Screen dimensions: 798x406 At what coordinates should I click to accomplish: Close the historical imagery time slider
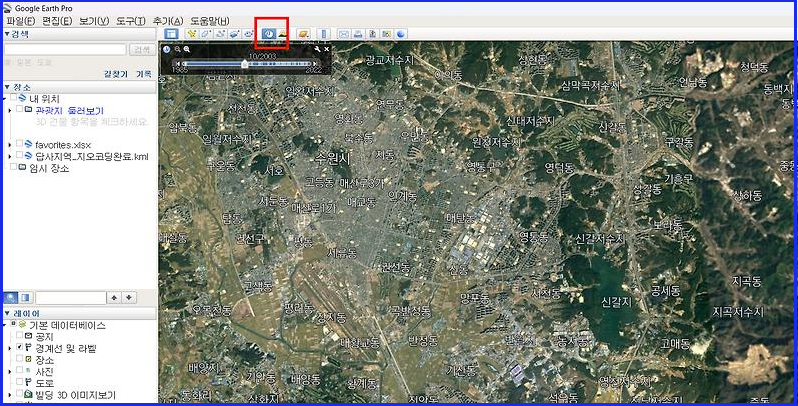327,49
